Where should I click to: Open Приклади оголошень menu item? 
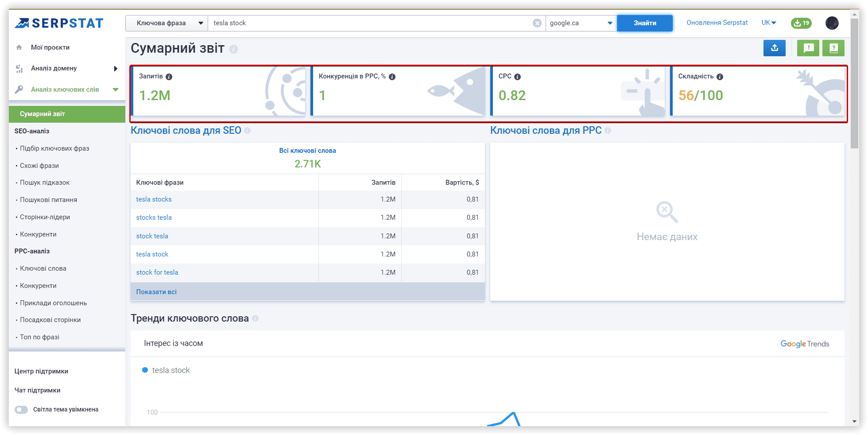click(54, 303)
